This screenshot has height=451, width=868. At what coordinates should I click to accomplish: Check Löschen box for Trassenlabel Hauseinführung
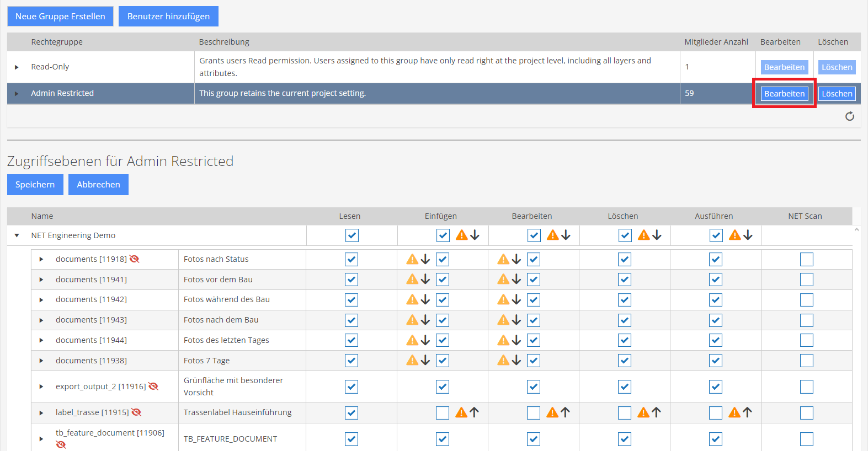pyautogui.click(x=625, y=413)
